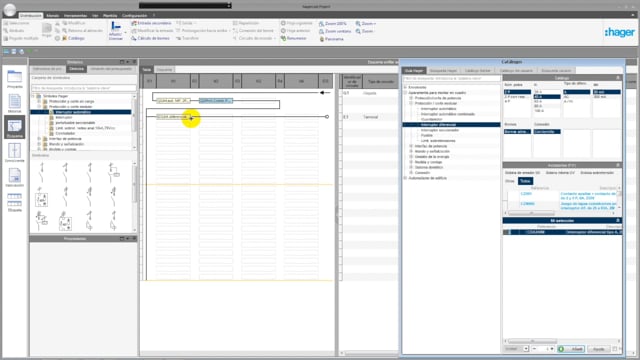Expand Envolvente in the catalog tree
Screen dimensions: 640x360
tap(405, 87)
